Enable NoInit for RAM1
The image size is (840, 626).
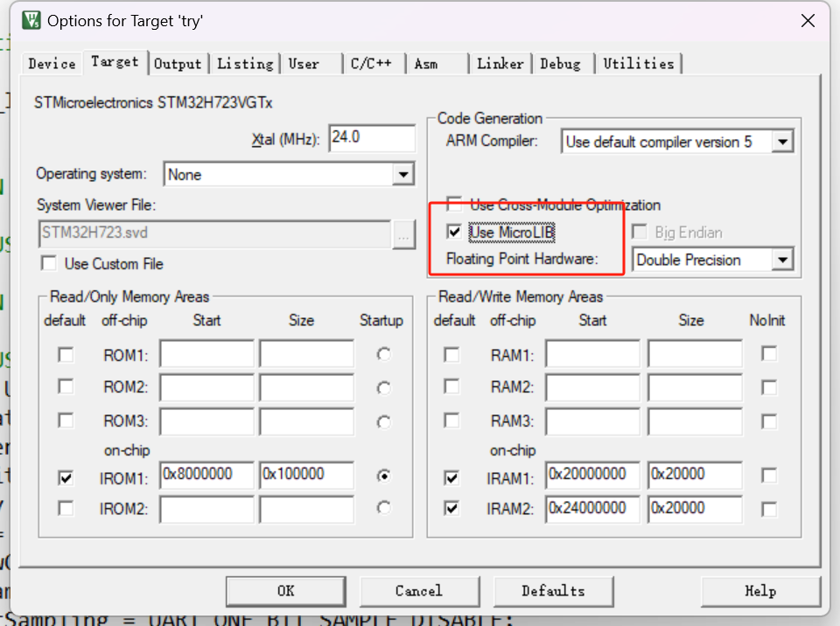[769, 353]
